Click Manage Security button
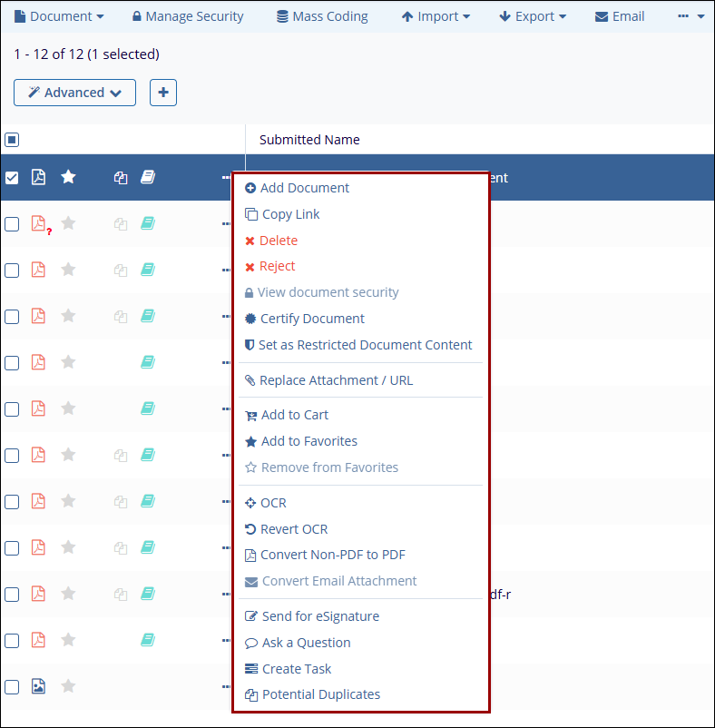715x728 pixels. tap(188, 16)
